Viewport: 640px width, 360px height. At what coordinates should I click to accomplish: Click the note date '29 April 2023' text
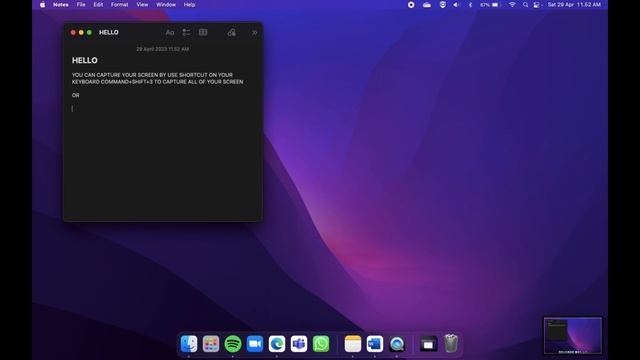(x=162, y=49)
